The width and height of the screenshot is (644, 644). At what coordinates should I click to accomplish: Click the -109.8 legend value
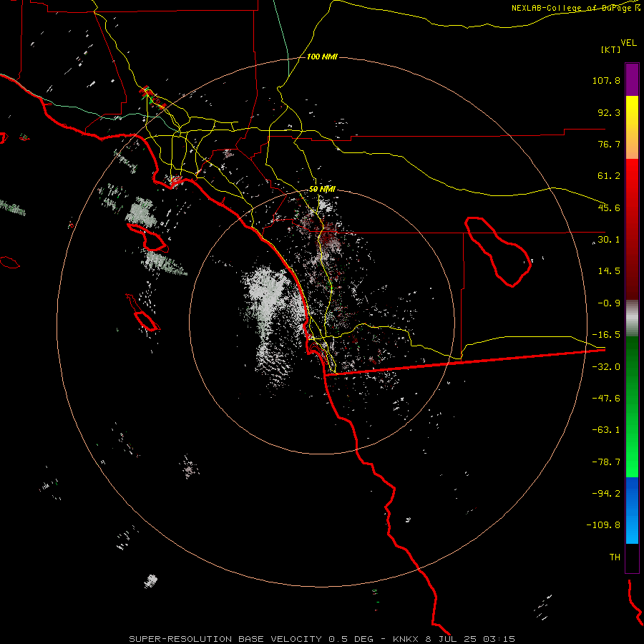tap(603, 525)
